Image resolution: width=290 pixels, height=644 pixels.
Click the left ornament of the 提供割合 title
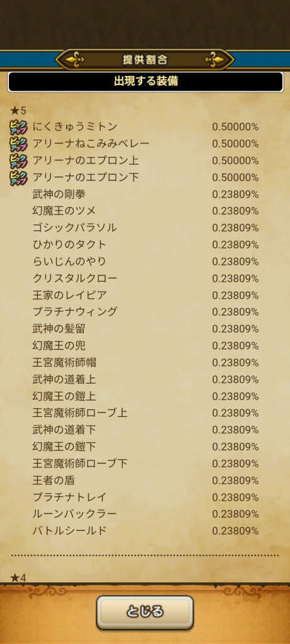coord(75,60)
